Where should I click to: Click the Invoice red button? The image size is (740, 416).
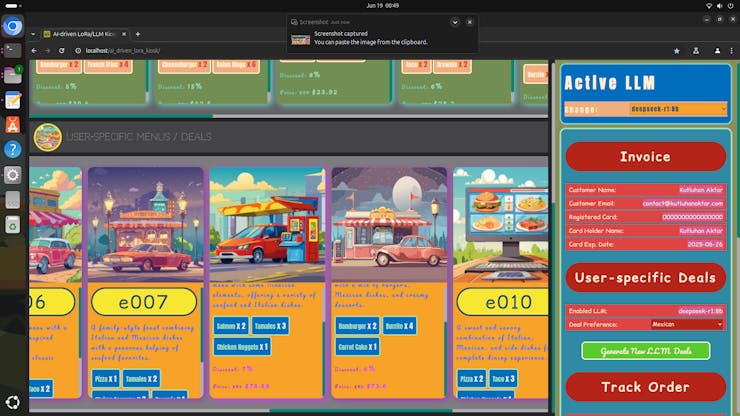click(x=646, y=156)
